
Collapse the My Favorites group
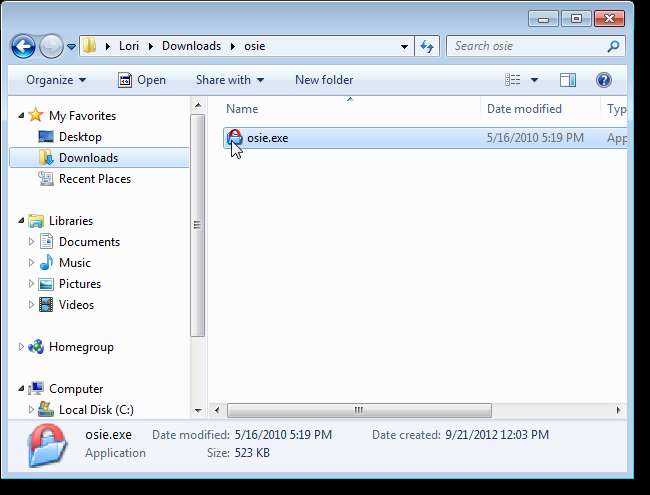(x=21, y=116)
